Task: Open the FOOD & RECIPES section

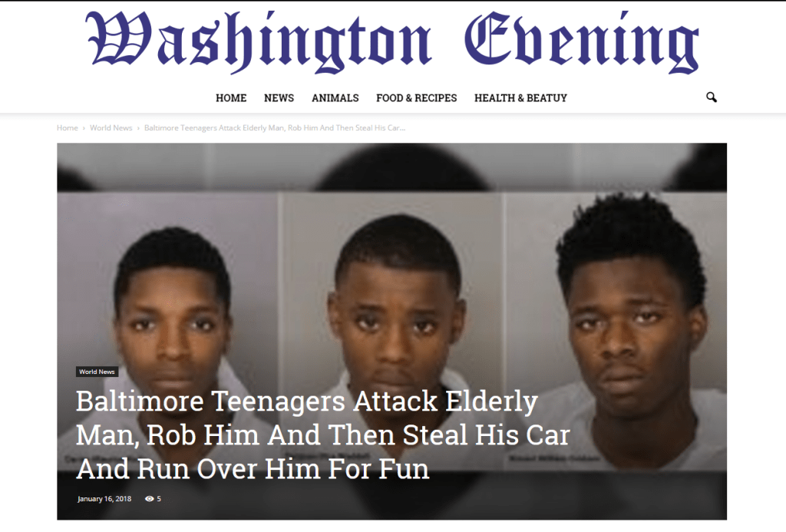Action: (x=417, y=97)
